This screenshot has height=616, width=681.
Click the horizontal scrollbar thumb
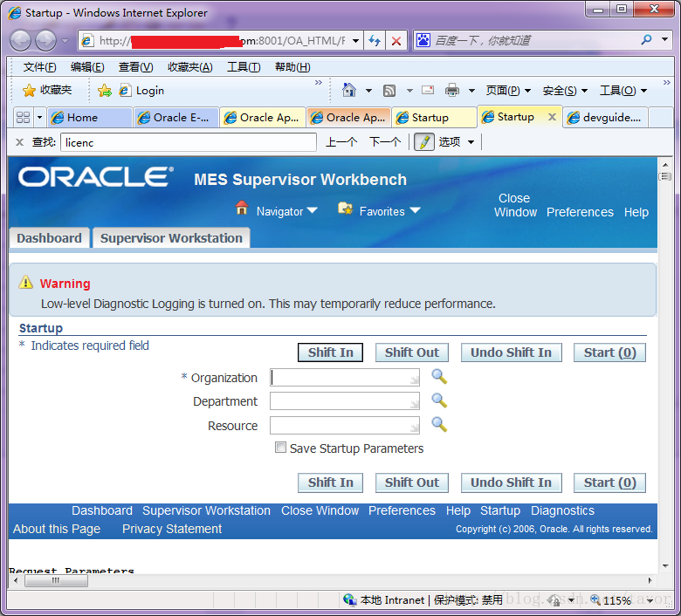point(56,581)
